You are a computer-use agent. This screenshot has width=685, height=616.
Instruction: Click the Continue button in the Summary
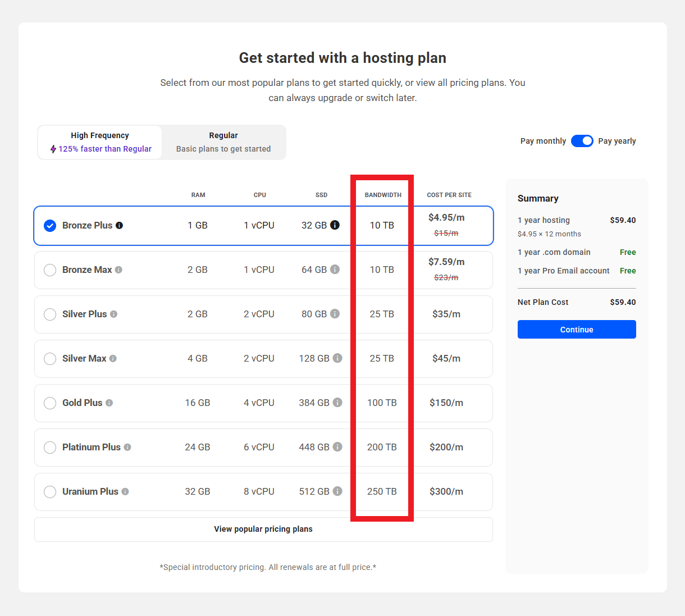tap(577, 329)
